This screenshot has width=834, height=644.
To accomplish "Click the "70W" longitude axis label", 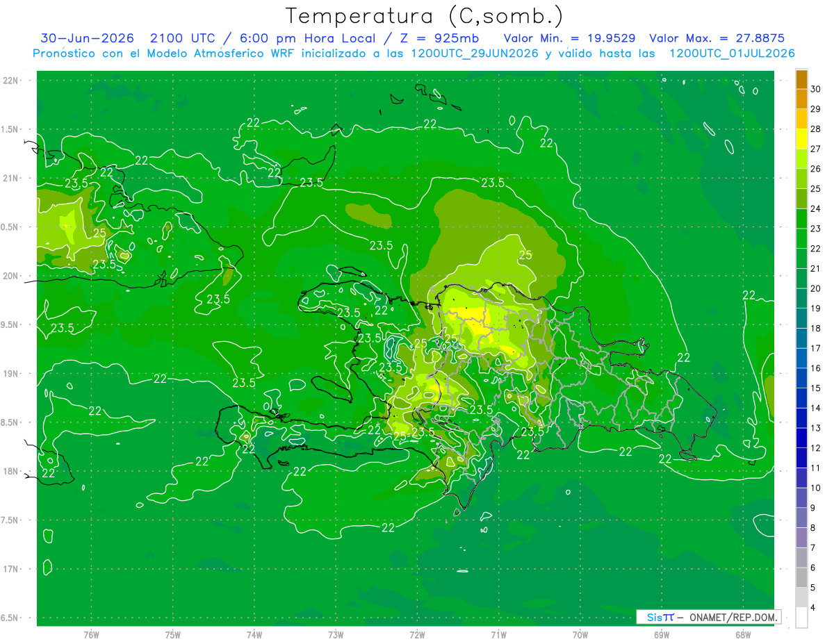I will pos(580,634).
